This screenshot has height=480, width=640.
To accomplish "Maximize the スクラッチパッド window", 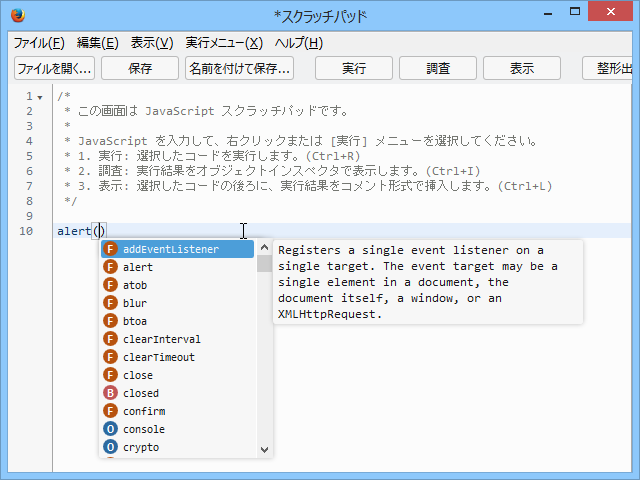I will (x=575, y=12).
